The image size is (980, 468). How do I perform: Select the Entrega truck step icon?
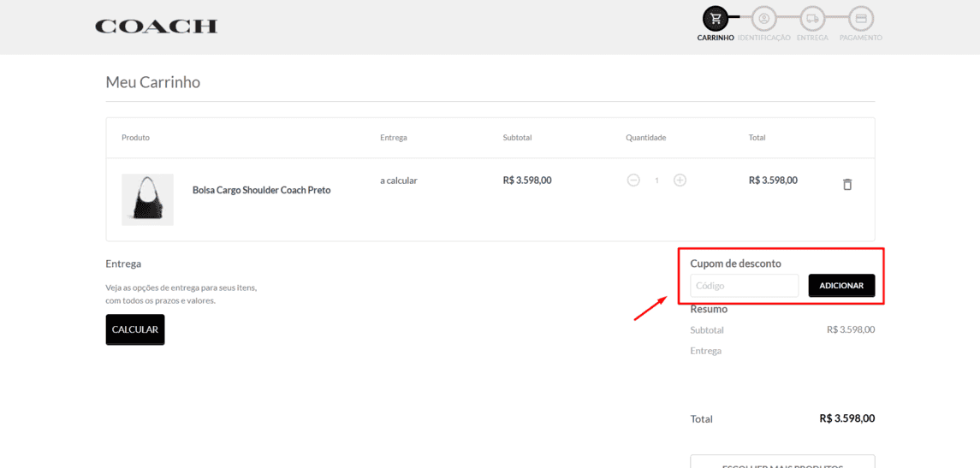coord(812,18)
